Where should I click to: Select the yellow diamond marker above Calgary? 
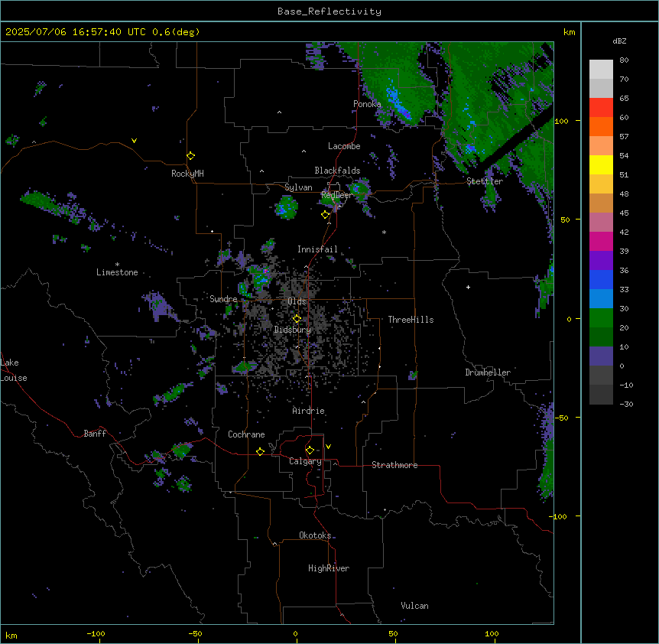[310, 450]
